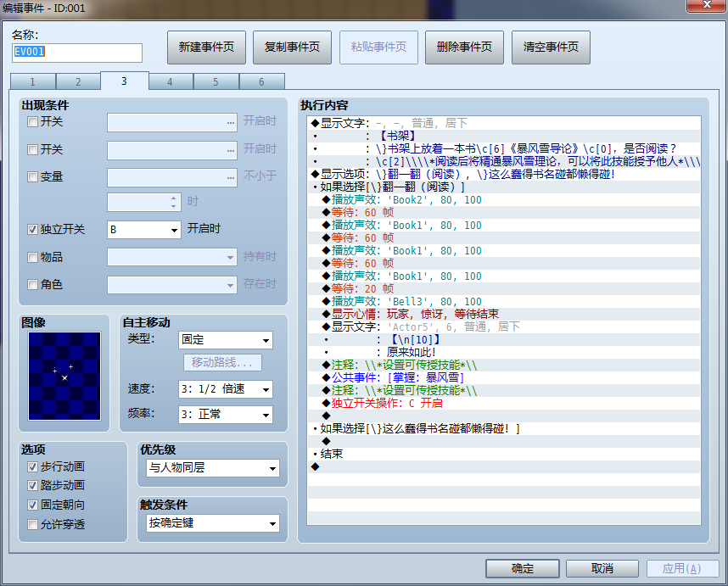Switch to event page tab 2
Screen dimensions: 728x586
(78, 81)
